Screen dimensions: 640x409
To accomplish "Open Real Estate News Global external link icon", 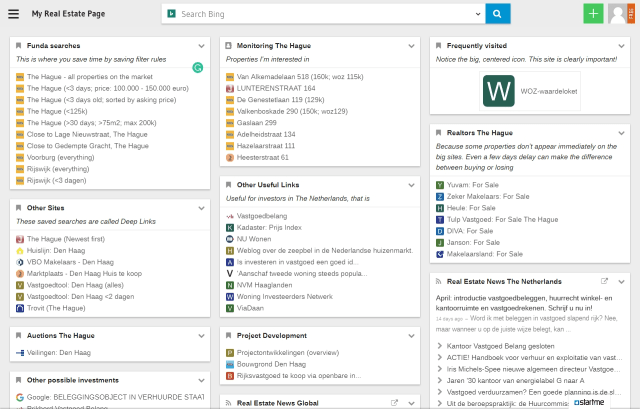I will coord(394,402).
